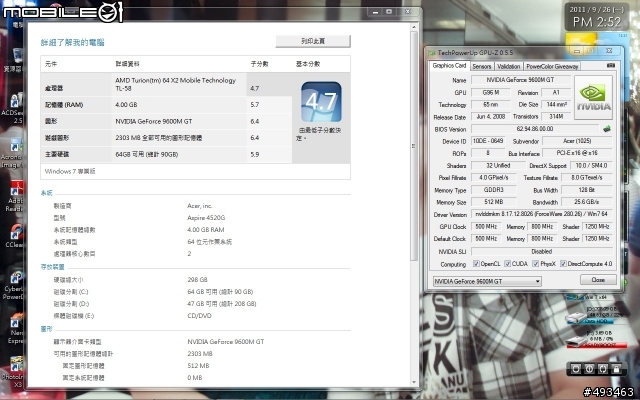Click the Memory Size 512 MB field
640x400 pixels.
click(x=494, y=202)
